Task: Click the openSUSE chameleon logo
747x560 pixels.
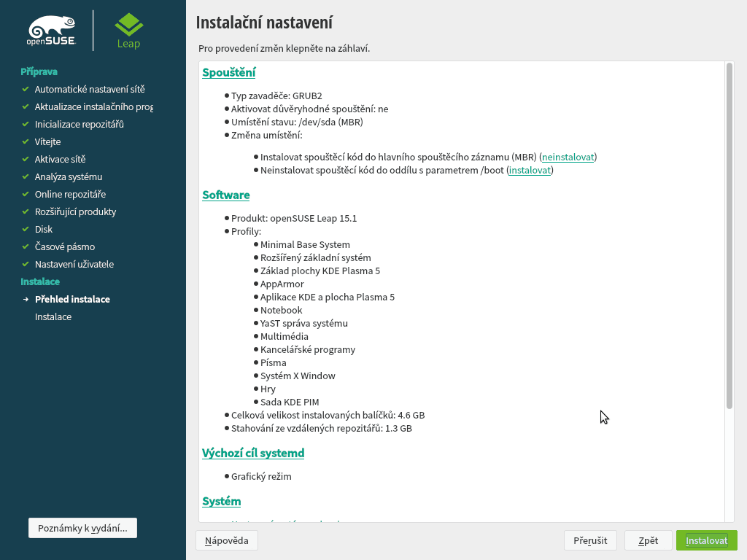Action: point(51,29)
